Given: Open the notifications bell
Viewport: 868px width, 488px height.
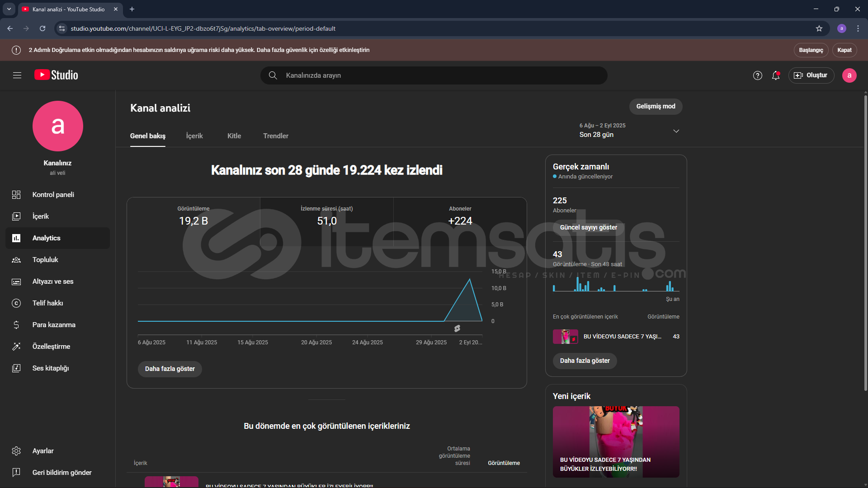Looking at the screenshot, I should click(x=776, y=75).
